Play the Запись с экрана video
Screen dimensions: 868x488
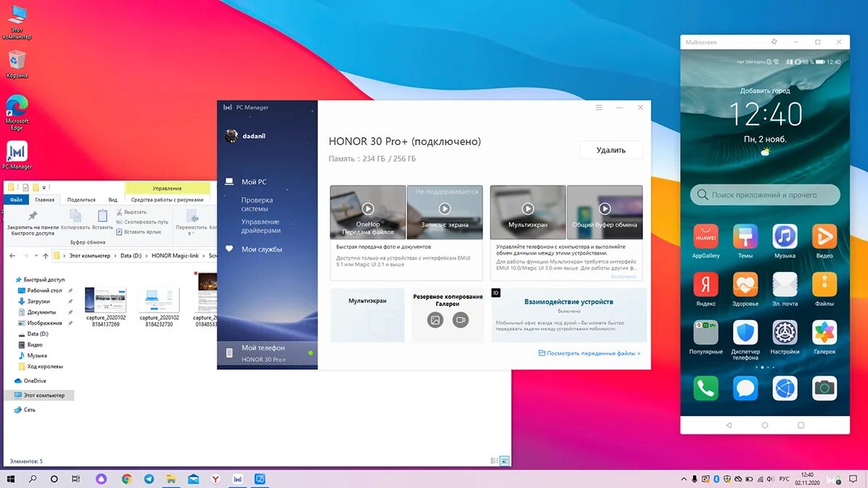[444, 209]
